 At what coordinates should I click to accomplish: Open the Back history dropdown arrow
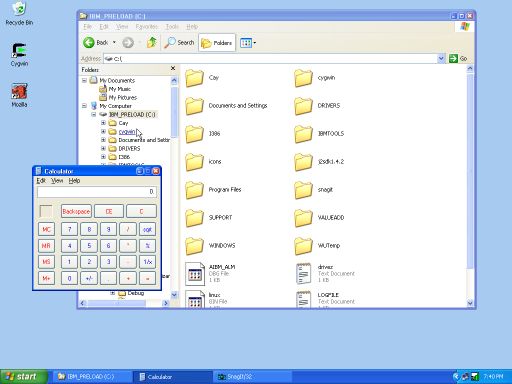[x=114, y=42]
